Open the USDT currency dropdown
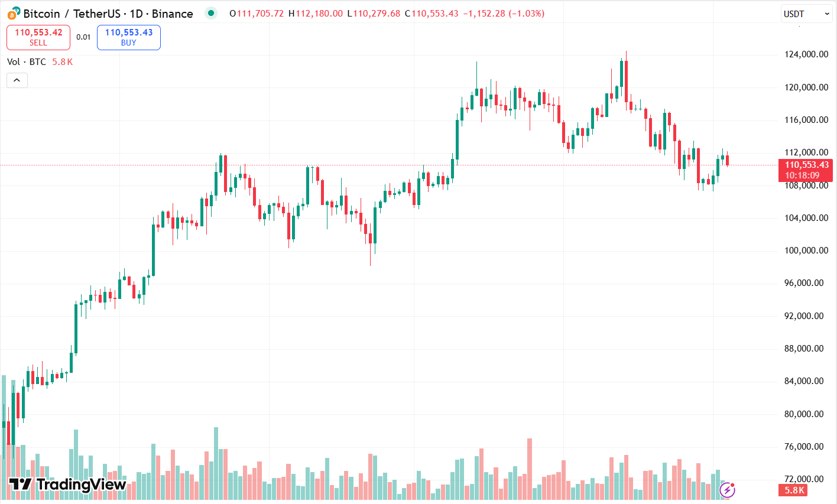This screenshot has height=504, width=837. tap(806, 13)
